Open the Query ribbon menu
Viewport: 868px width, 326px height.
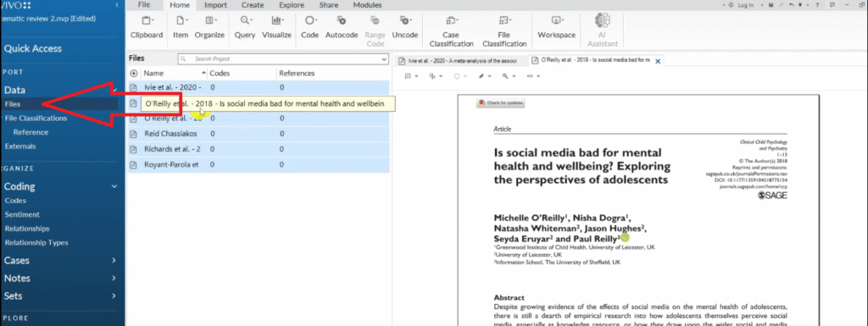click(244, 27)
